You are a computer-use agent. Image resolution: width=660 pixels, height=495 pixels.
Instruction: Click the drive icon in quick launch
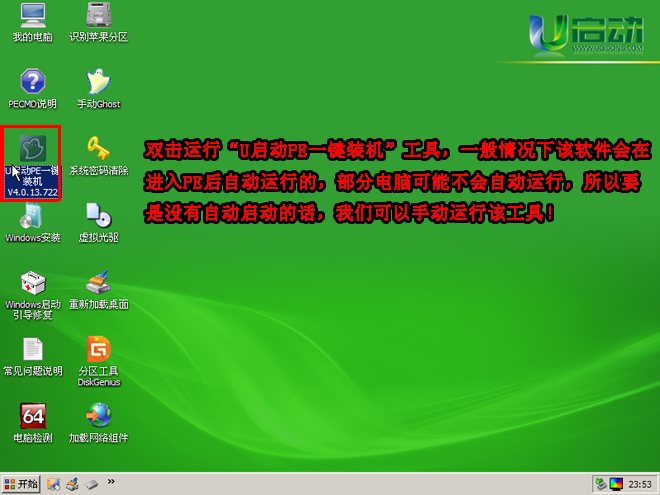coord(91,484)
